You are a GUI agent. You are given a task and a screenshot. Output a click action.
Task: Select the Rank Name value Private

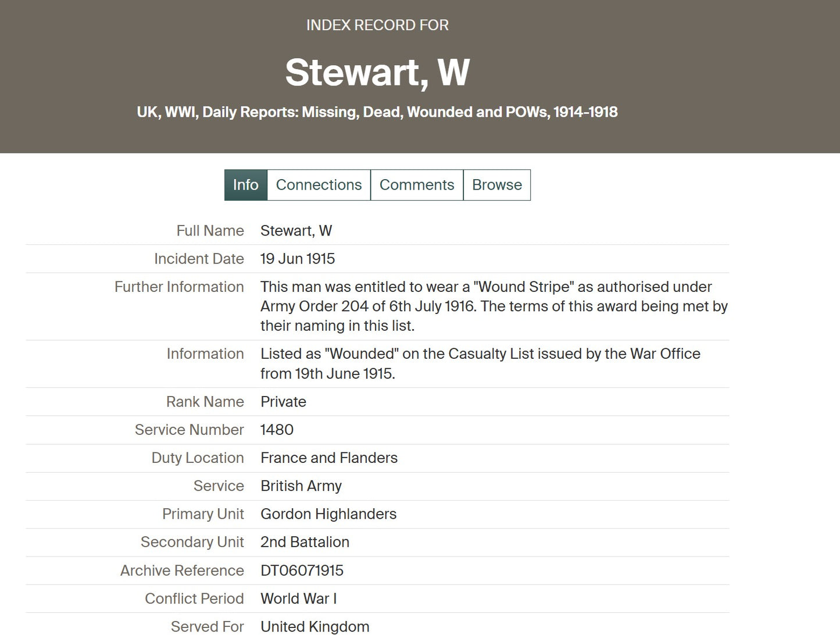coord(283,402)
